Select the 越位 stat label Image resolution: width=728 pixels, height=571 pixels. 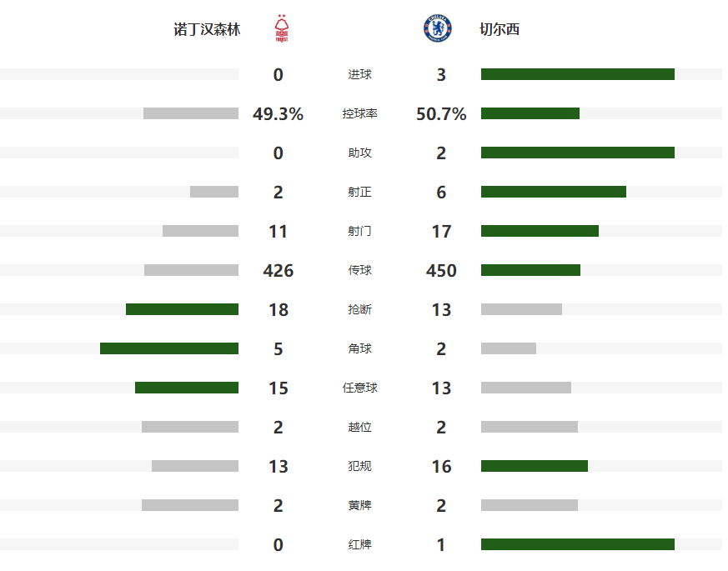click(x=360, y=427)
